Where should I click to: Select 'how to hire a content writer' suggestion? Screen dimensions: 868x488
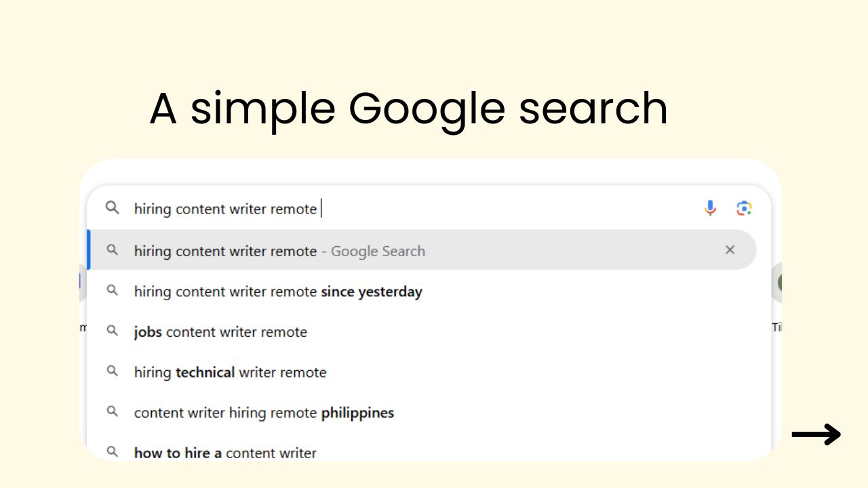(225, 453)
